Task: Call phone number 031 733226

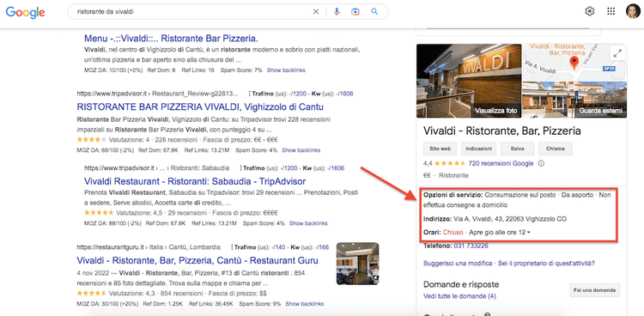Action: [471, 246]
